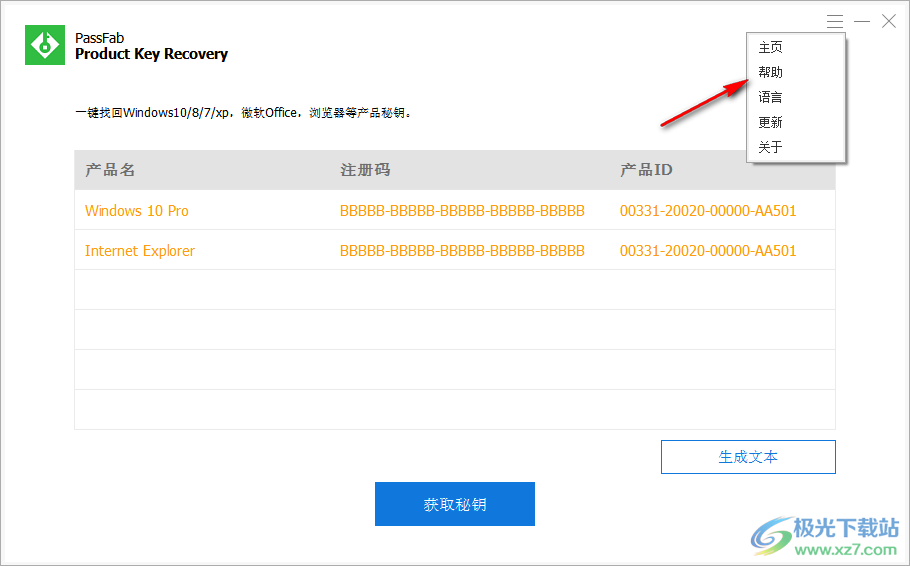Close the Product Key Recovery window

889,21
